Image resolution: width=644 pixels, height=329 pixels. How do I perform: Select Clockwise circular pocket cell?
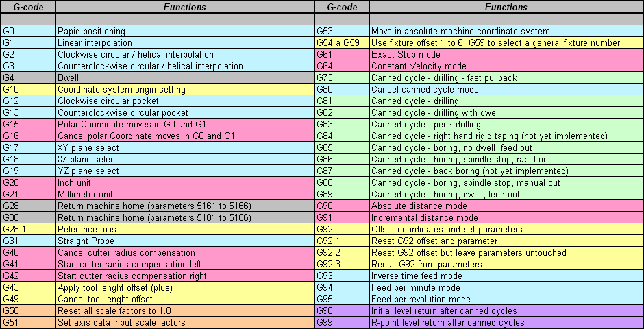[185, 101]
